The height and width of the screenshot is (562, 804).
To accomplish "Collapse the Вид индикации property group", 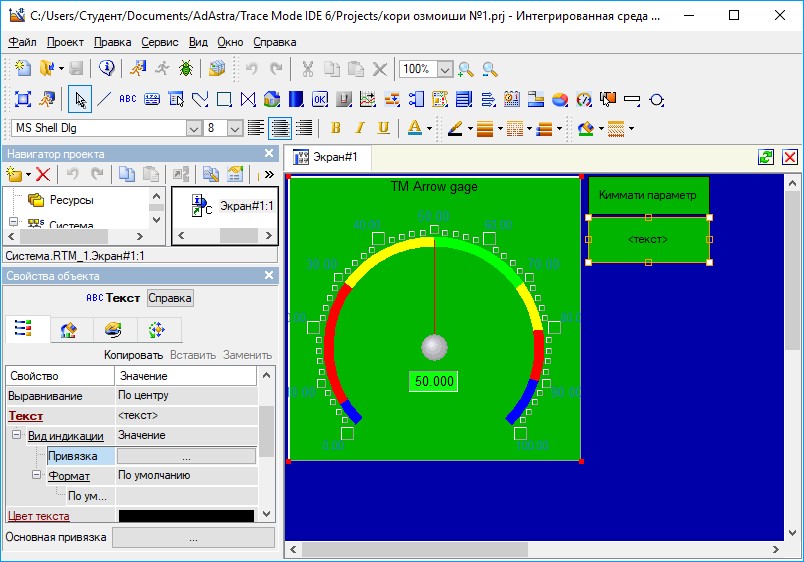I will pyautogui.click(x=17, y=436).
